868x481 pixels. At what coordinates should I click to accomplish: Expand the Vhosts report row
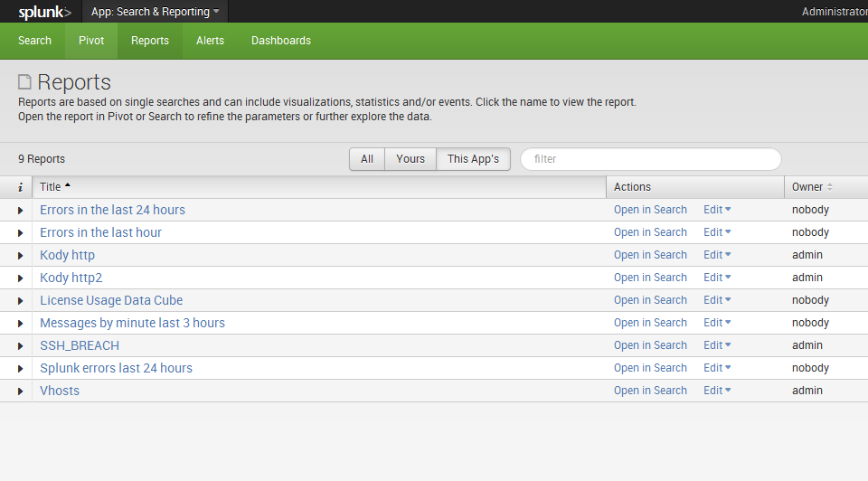click(20, 391)
